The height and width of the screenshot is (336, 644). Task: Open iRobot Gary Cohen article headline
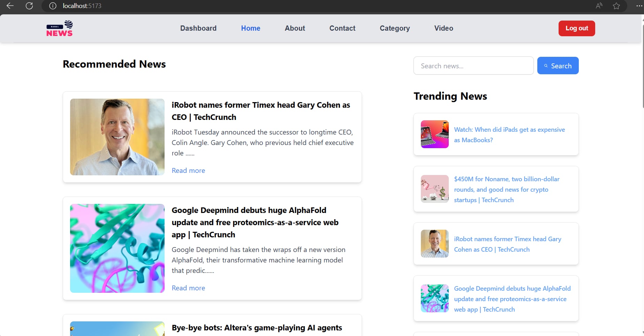tap(261, 111)
